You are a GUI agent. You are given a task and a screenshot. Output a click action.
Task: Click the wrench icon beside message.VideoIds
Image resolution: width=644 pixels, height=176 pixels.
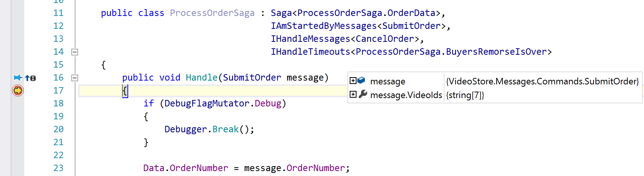(363, 94)
